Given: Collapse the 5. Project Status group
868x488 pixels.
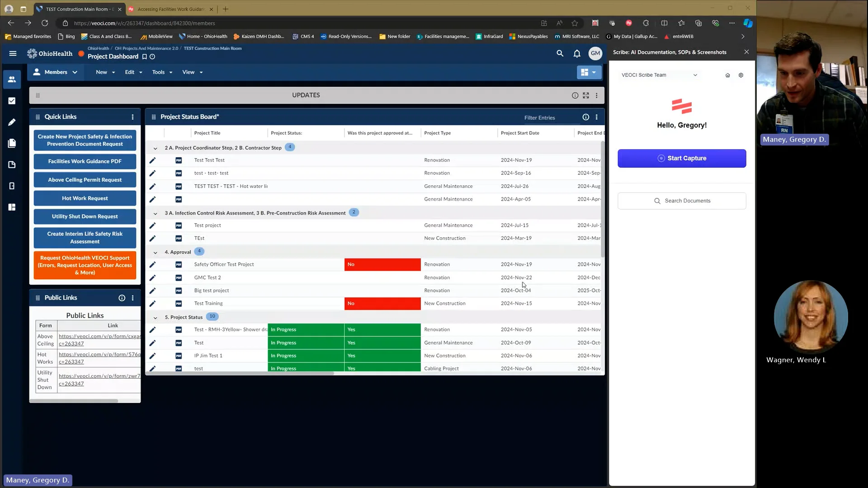Looking at the screenshot, I should click(x=155, y=317).
